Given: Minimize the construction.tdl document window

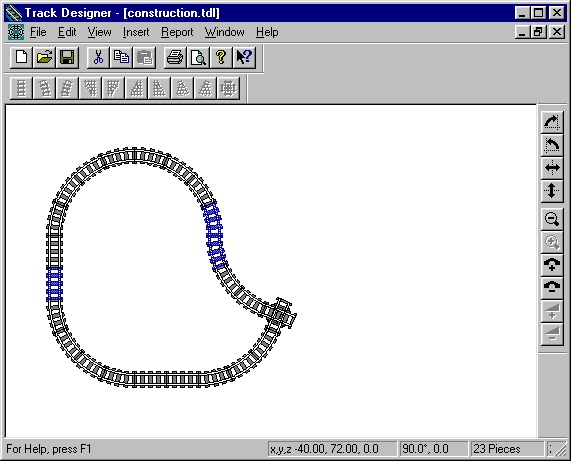Looking at the screenshot, I should point(522,32).
